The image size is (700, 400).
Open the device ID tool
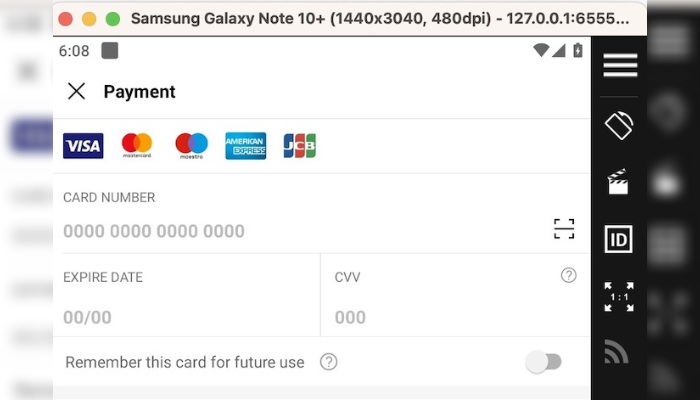click(x=619, y=239)
